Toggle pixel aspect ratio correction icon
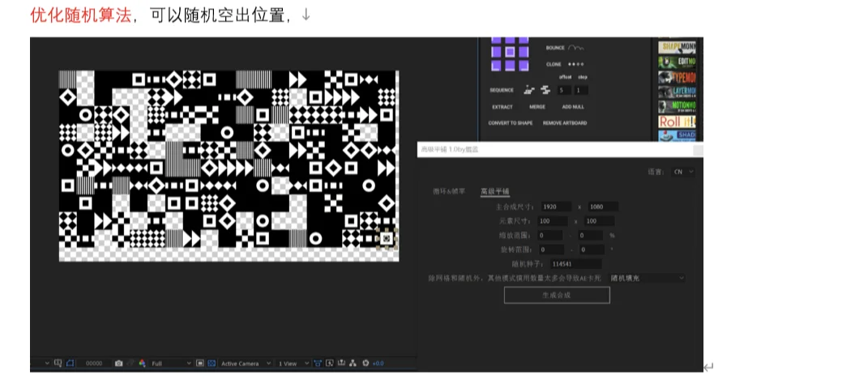Image resolution: width=868 pixels, height=392 pixels. point(318,364)
